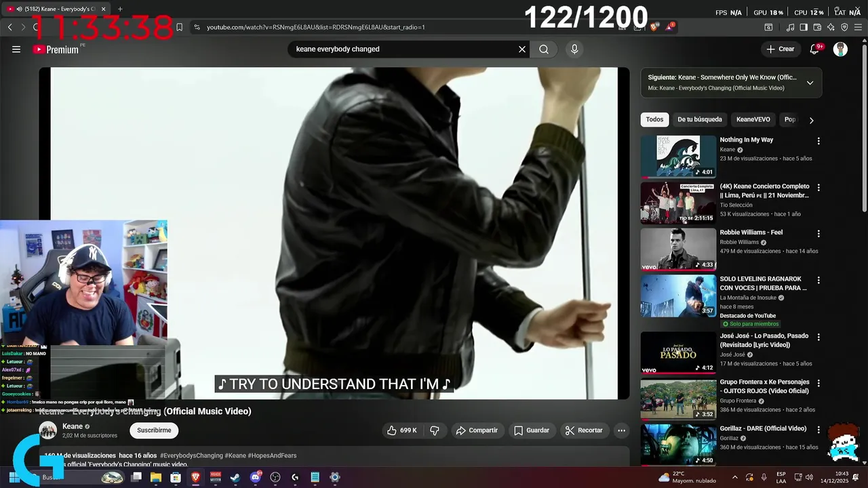Viewport: 868px width, 488px height.
Task: Open Steam from the taskbar
Action: pos(235,477)
